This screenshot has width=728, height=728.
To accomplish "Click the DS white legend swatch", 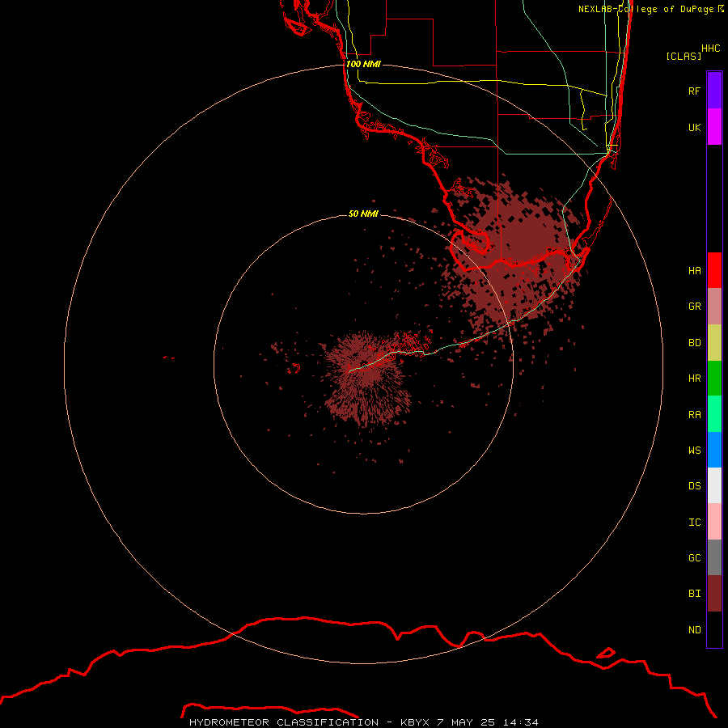I will [714, 485].
